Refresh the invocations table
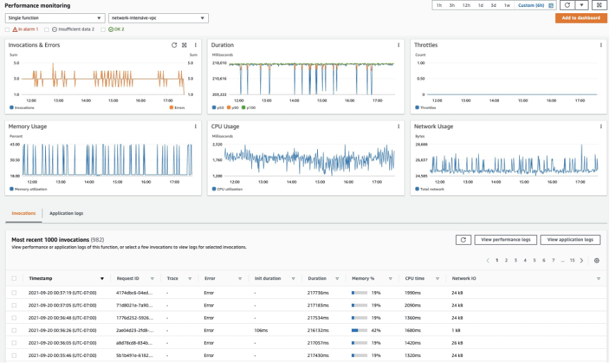Image resolution: width=610 pixels, height=364 pixels. (x=464, y=240)
